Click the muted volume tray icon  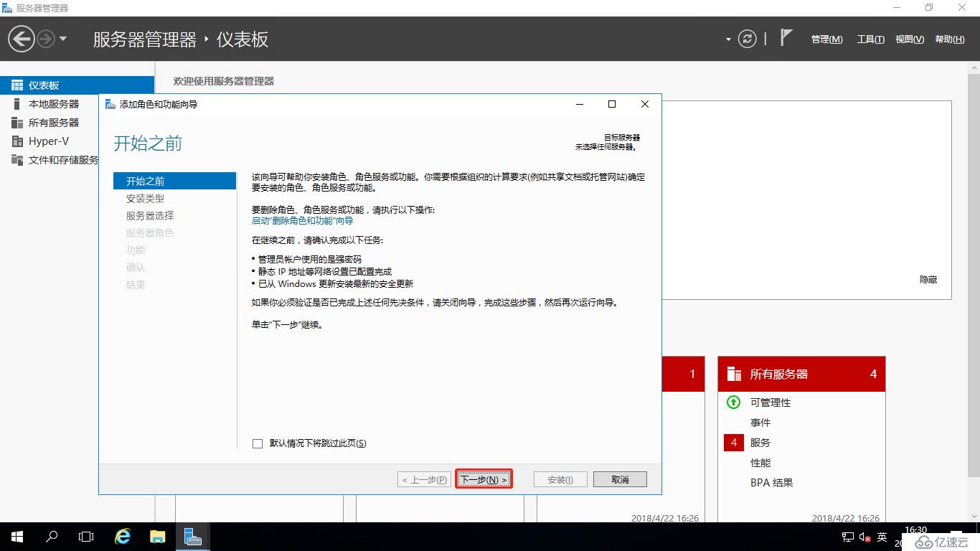click(865, 537)
